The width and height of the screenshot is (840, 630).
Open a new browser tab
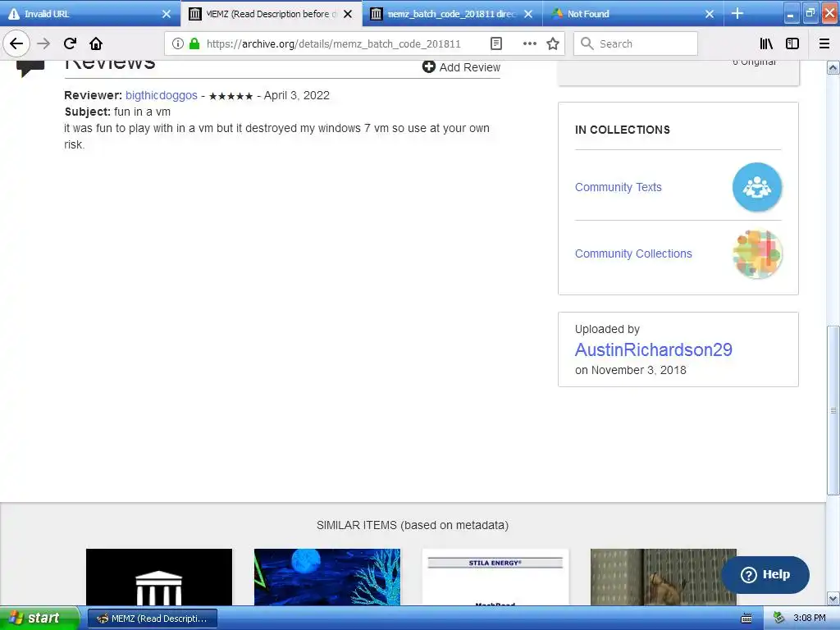(x=737, y=13)
